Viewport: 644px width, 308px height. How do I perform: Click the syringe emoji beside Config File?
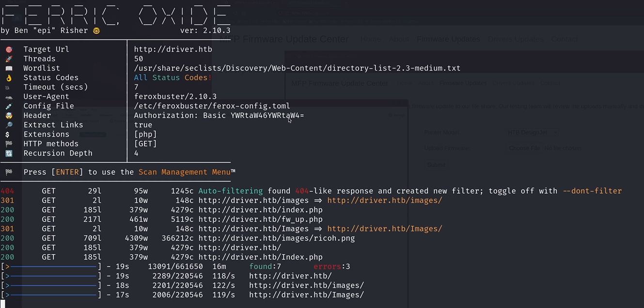coord(9,106)
